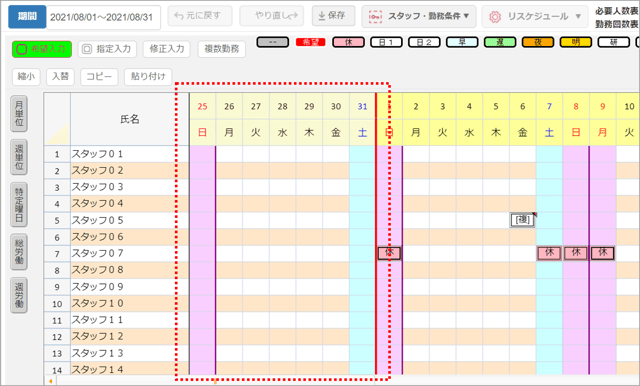Open the リスケジュール gear menu
640x386 pixels.
(x=535, y=17)
